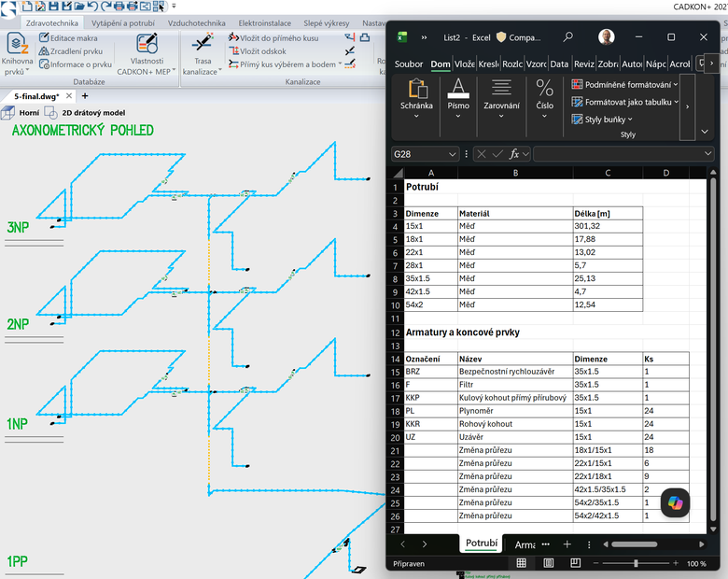
Task: Open Podmíněné formátování dropdown
Action: pos(625,85)
